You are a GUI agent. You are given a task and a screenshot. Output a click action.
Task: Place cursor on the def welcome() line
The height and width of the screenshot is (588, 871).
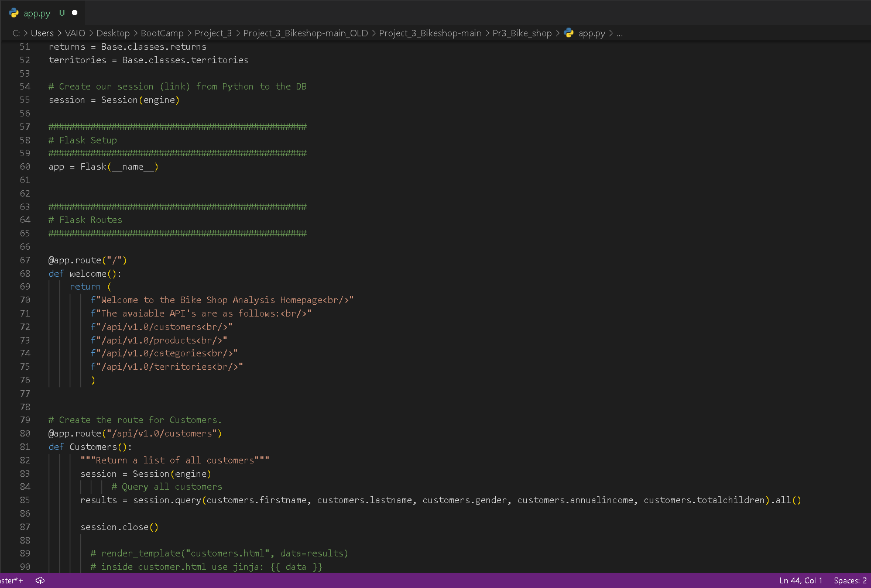click(85, 274)
